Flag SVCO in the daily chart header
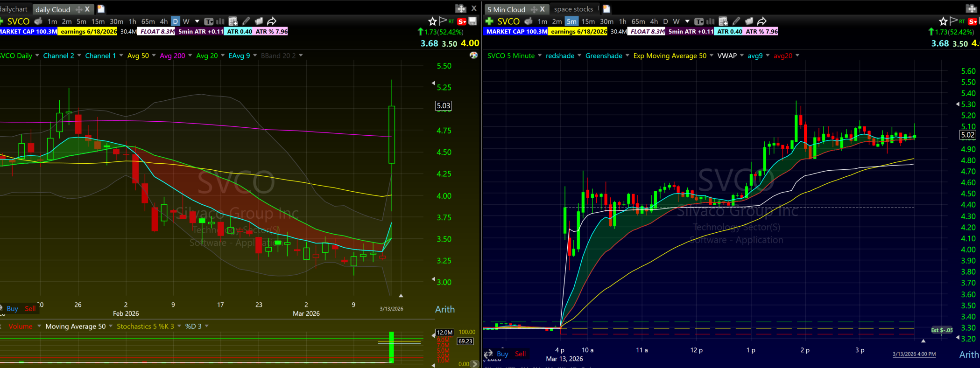 click(x=443, y=21)
